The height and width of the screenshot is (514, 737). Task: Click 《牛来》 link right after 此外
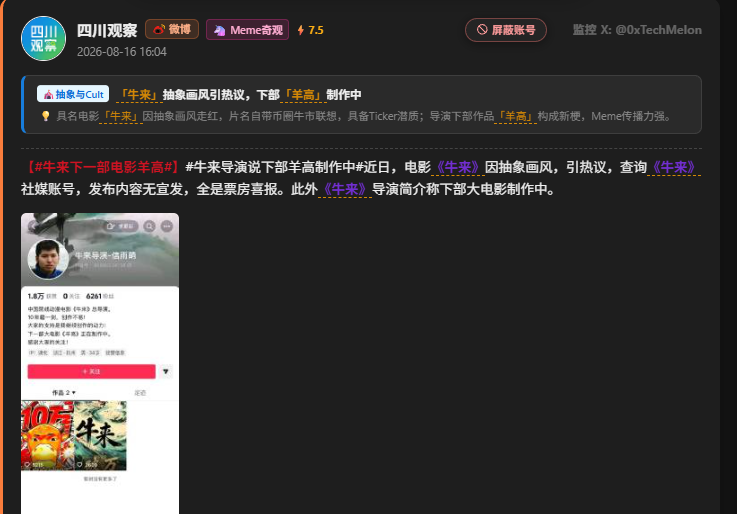point(345,189)
